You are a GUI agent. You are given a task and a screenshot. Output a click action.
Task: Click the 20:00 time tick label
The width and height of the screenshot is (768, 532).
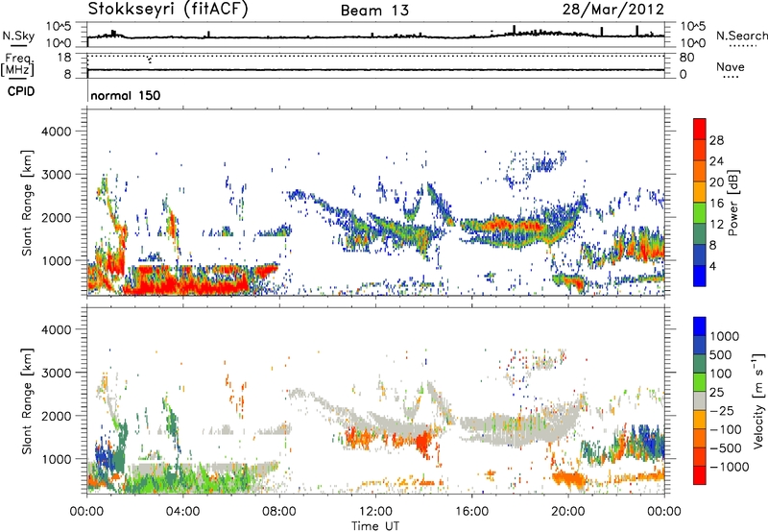[567, 512]
